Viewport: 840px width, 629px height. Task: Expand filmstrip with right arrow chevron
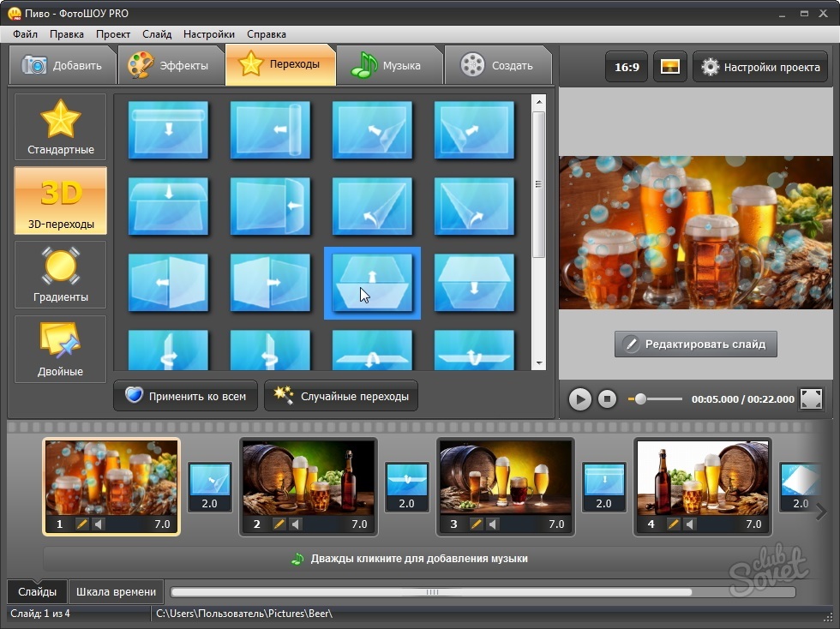[x=820, y=512]
